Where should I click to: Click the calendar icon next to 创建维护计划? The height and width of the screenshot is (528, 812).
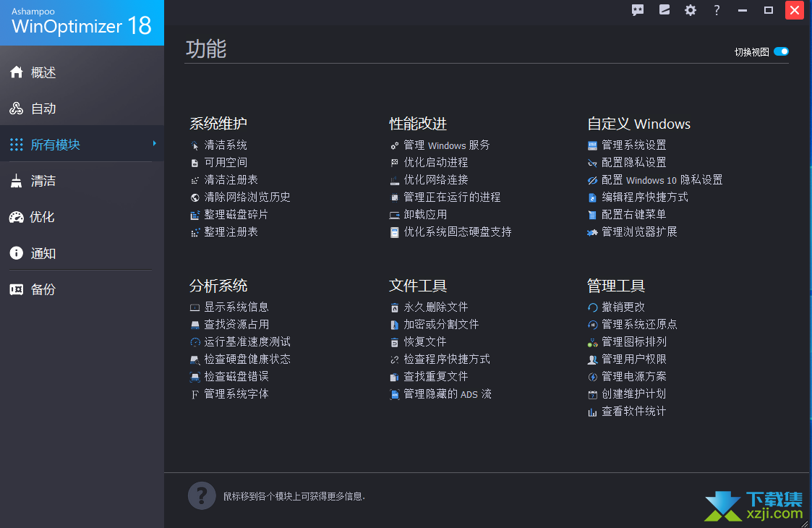592,394
